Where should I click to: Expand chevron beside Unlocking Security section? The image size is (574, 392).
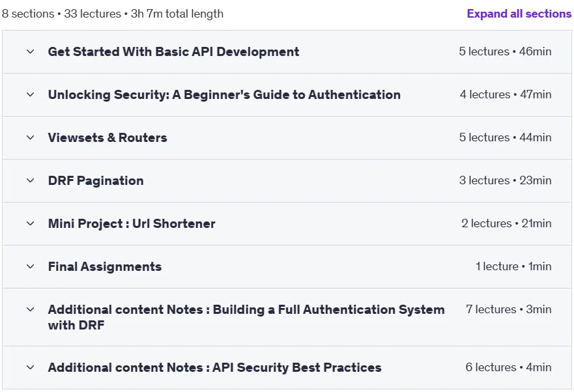point(31,95)
